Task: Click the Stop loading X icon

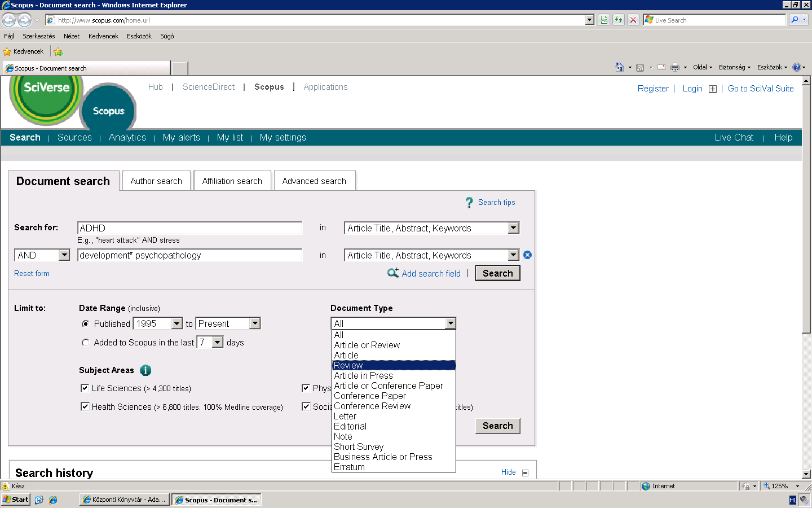Action: pyautogui.click(x=633, y=20)
